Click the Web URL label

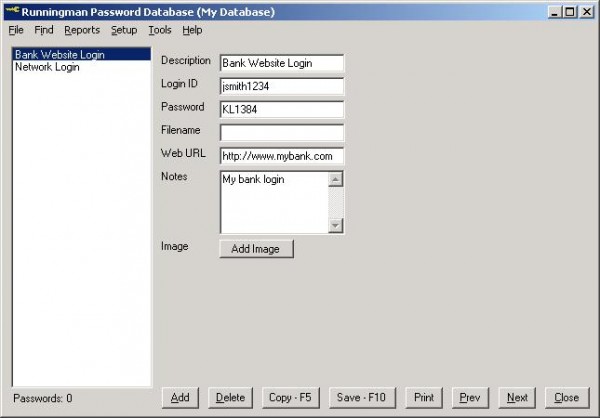pyautogui.click(x=183, y=153)
